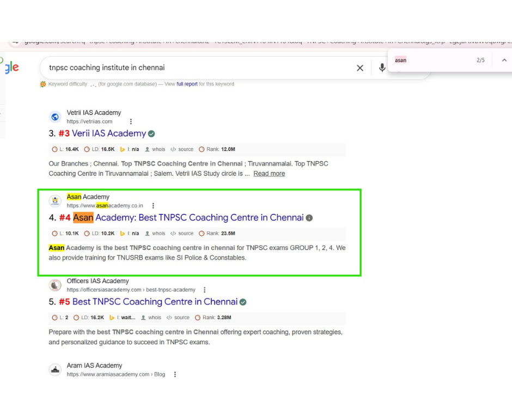
Task: Click Rank: 12.0M for Vetrii IAS
Action: click(217, 149)
